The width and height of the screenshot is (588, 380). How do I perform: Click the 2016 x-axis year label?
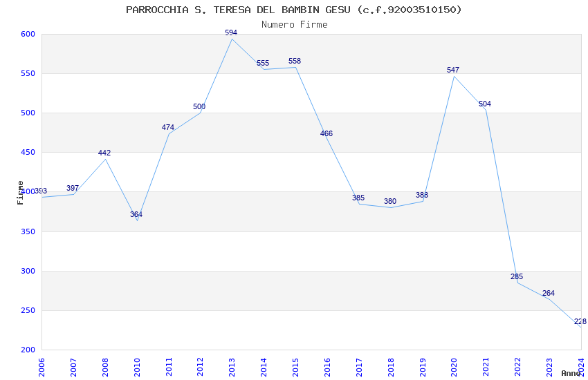pyautogui.click(x=327, y=367)
